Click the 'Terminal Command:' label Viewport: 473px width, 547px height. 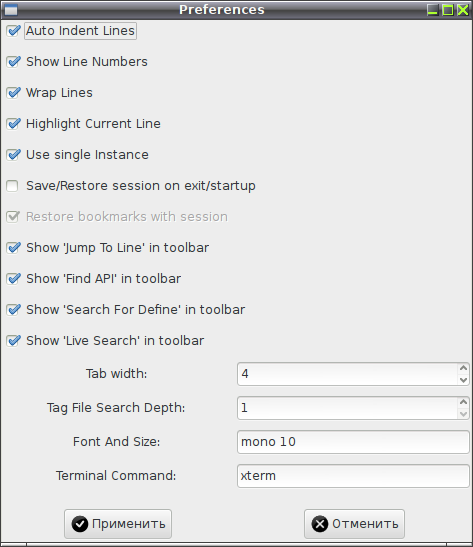116,476
